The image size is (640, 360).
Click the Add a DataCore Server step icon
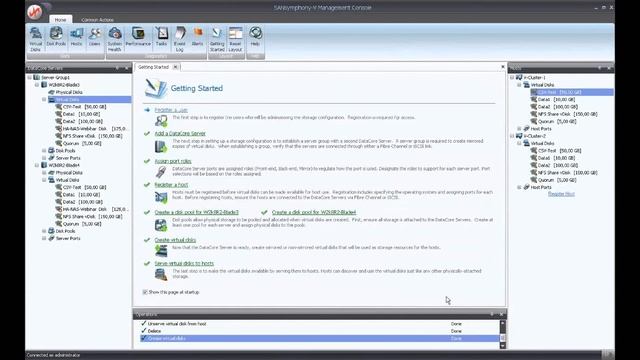[161, 146]
